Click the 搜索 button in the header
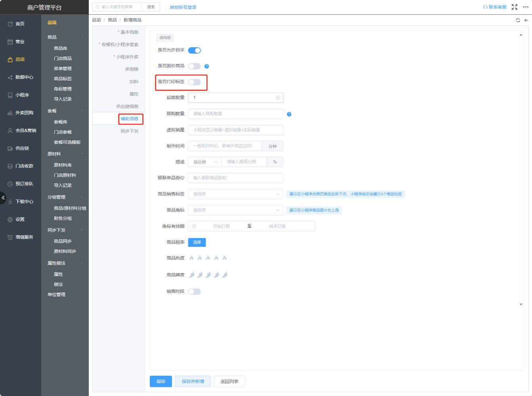 (151, 7)
